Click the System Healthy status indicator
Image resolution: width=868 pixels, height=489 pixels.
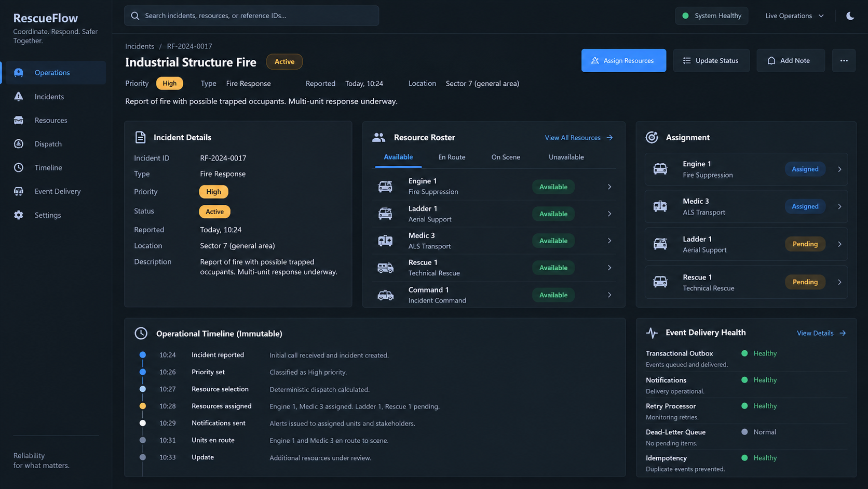tap(712, 16)
